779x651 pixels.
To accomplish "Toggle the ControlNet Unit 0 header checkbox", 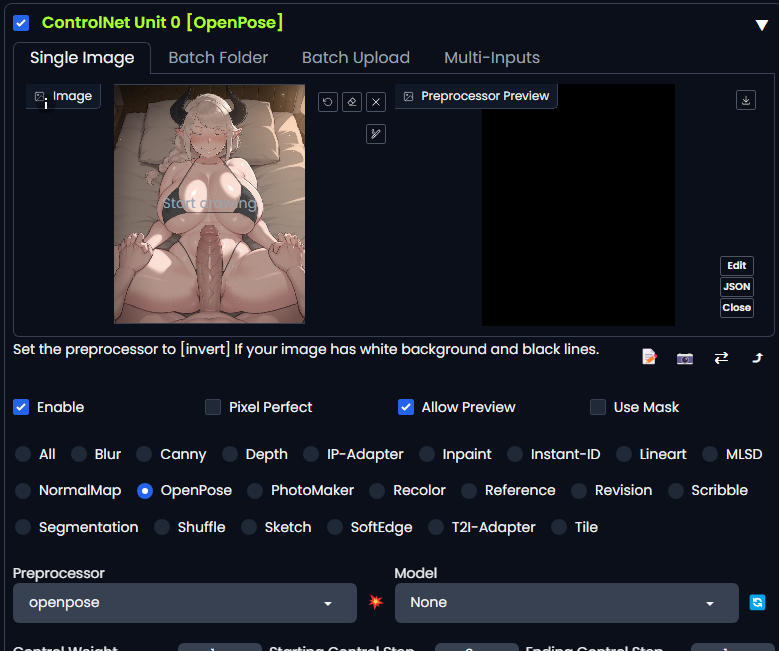I will [21, 23].
